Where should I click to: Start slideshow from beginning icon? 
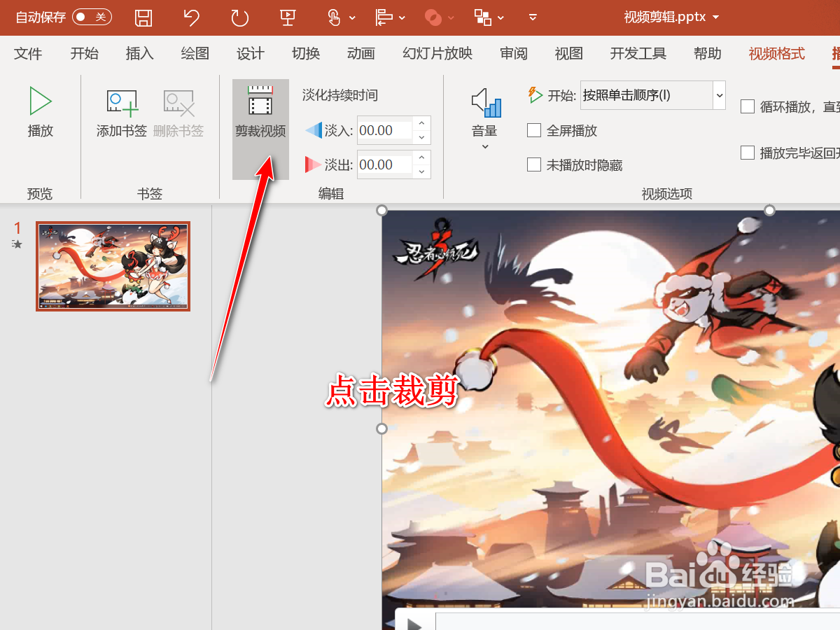click(x=288, y=17)
